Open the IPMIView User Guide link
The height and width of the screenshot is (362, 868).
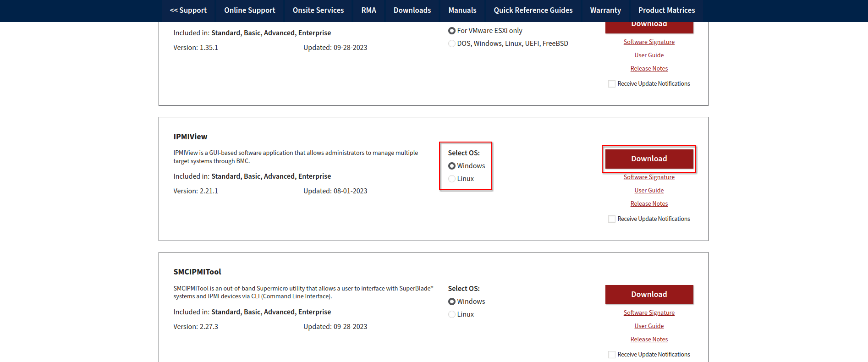point(649,191)
